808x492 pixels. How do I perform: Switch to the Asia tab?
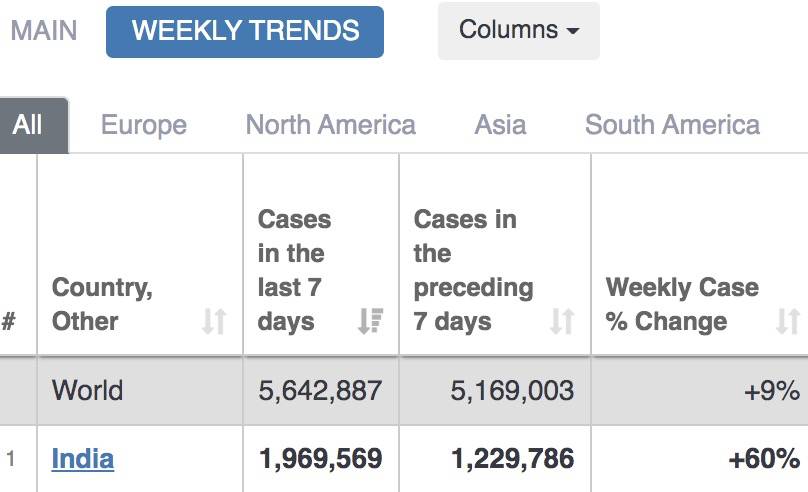tap(500, 125)
